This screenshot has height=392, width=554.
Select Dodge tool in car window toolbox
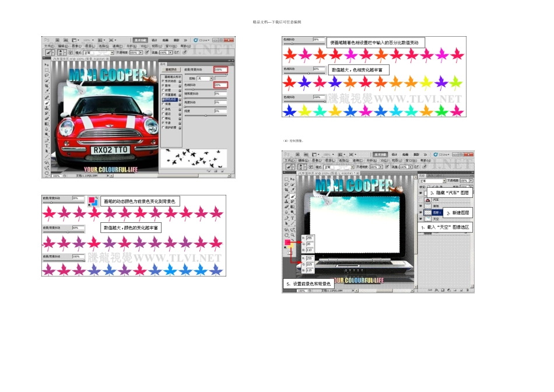click(47, 134)
